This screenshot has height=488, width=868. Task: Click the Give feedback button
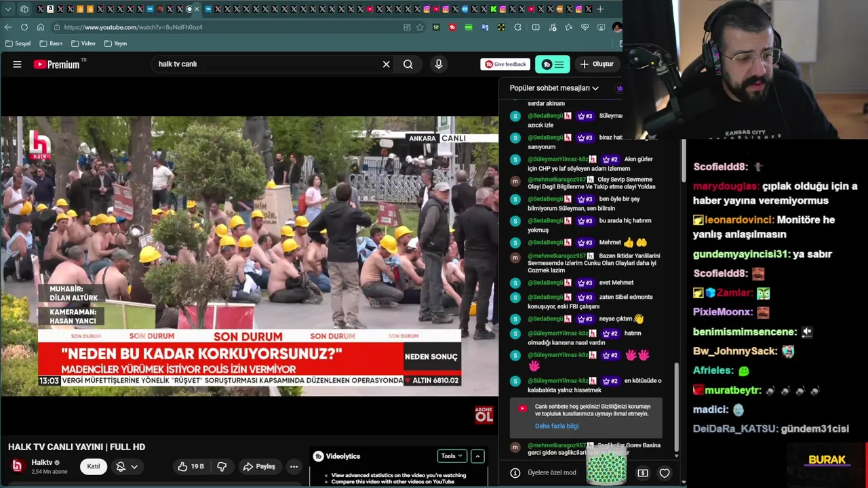click(x=505, y=64)
